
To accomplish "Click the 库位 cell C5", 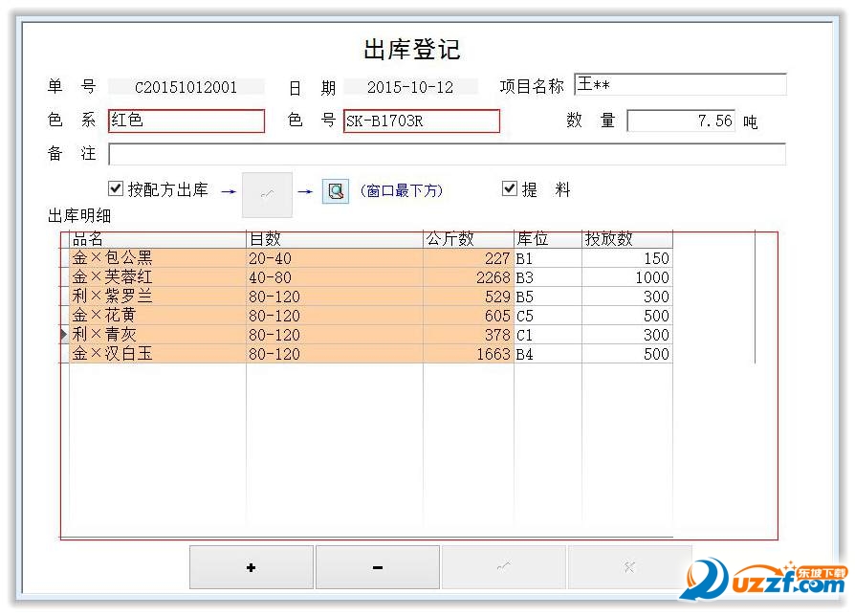I will pos(548,315).
